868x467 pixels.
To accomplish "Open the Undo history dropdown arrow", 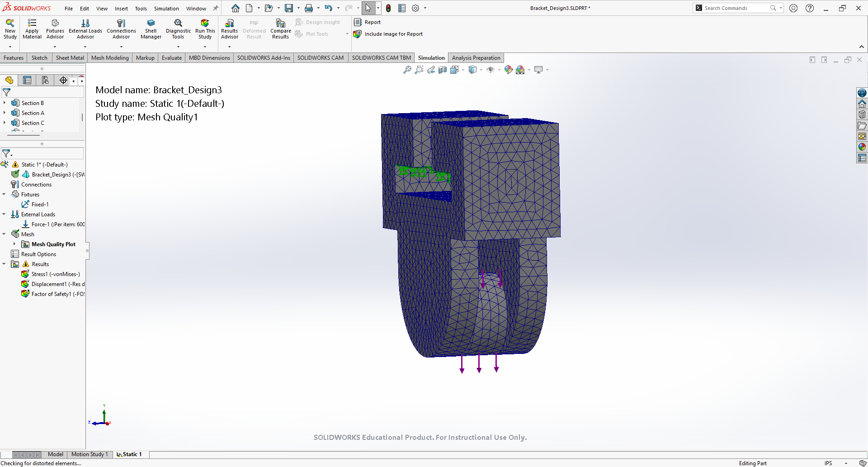I will (338, 8).
